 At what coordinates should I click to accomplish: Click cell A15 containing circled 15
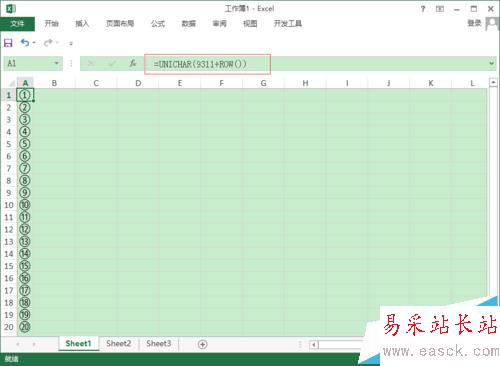(25, 266)
